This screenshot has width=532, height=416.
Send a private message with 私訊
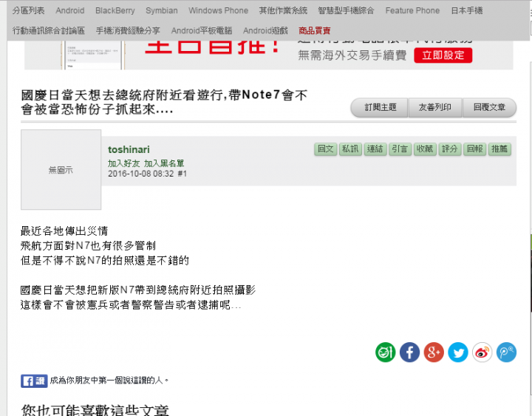[x=350, y=149]
